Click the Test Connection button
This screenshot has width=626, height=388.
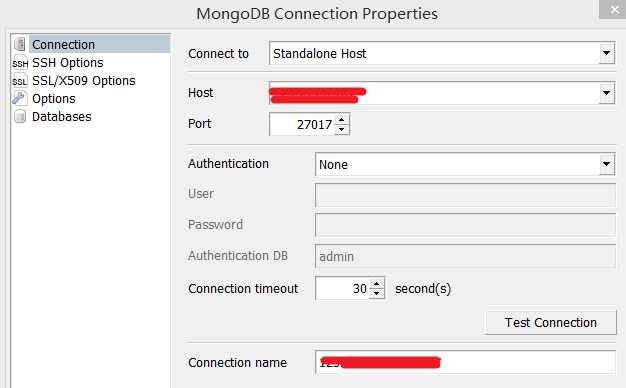click(x=551, y=323)
